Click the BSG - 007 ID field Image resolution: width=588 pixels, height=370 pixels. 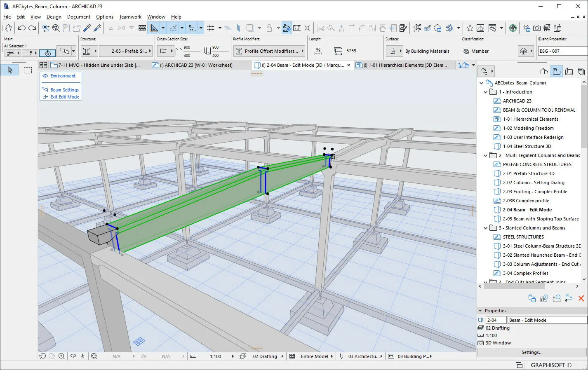[x=563, y=51]
